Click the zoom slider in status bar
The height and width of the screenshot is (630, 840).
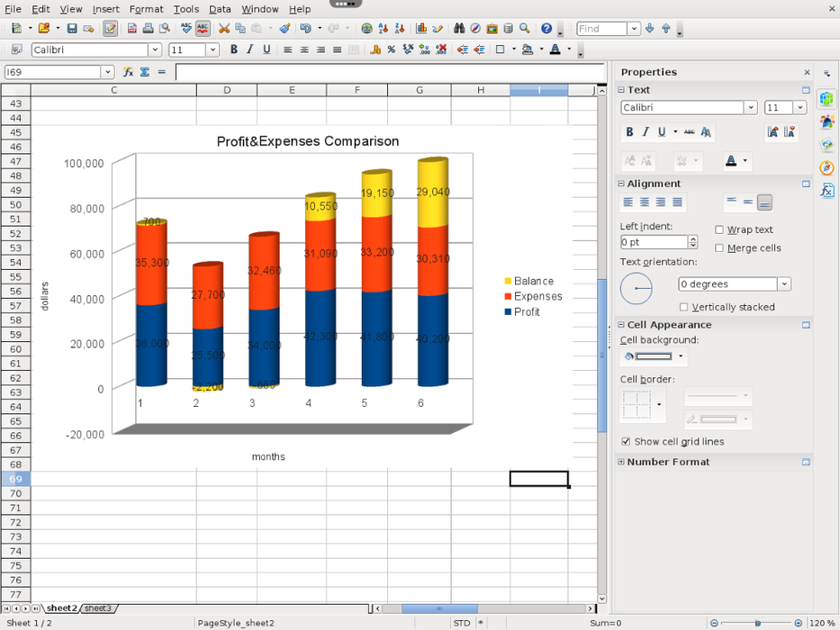[757, 623]
